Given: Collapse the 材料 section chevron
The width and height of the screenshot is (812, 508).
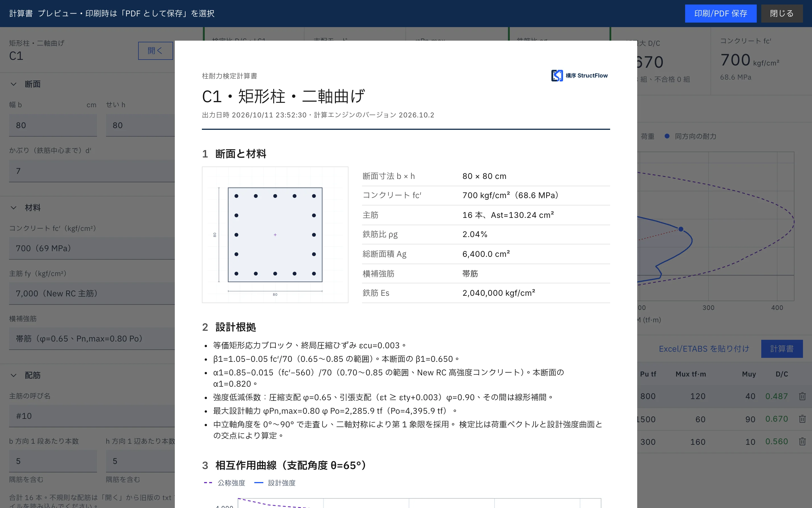Looking at the screenshot, I should [x=14, y=208].
